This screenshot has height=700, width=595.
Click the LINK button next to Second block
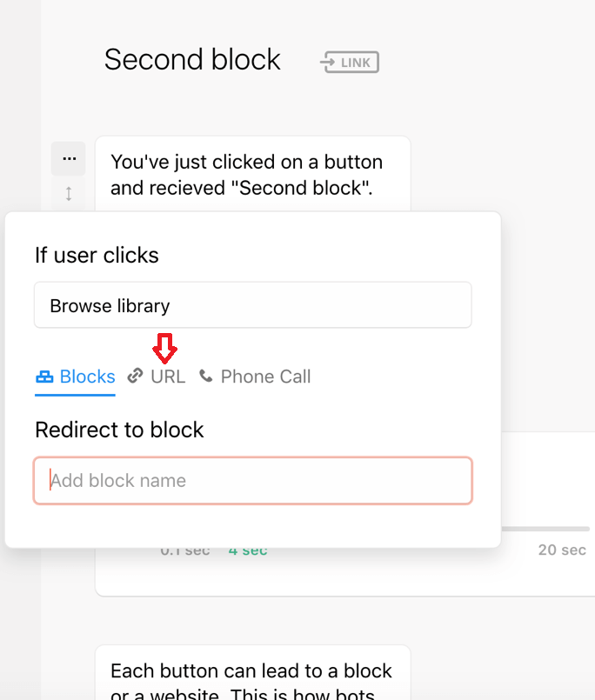tap(349, 62)
